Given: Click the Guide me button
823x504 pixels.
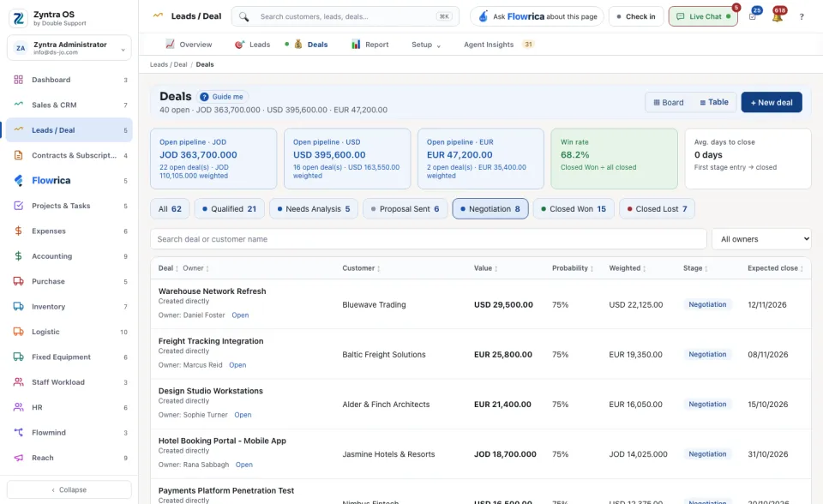Looking at the screenshot, I should coord(223,97).
